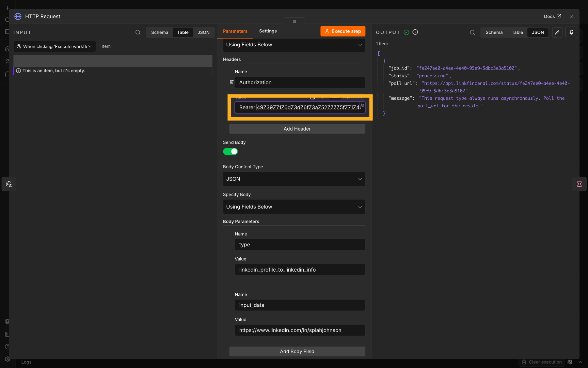Switch OUTPUT view to Table
This screenshot has height=368, width=588.
(517, 32)
